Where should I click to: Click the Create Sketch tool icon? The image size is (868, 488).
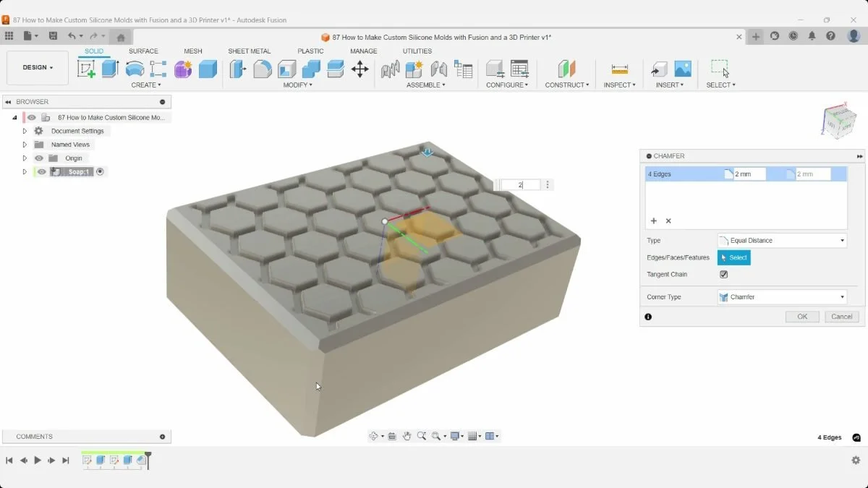(x=86, y=69)
